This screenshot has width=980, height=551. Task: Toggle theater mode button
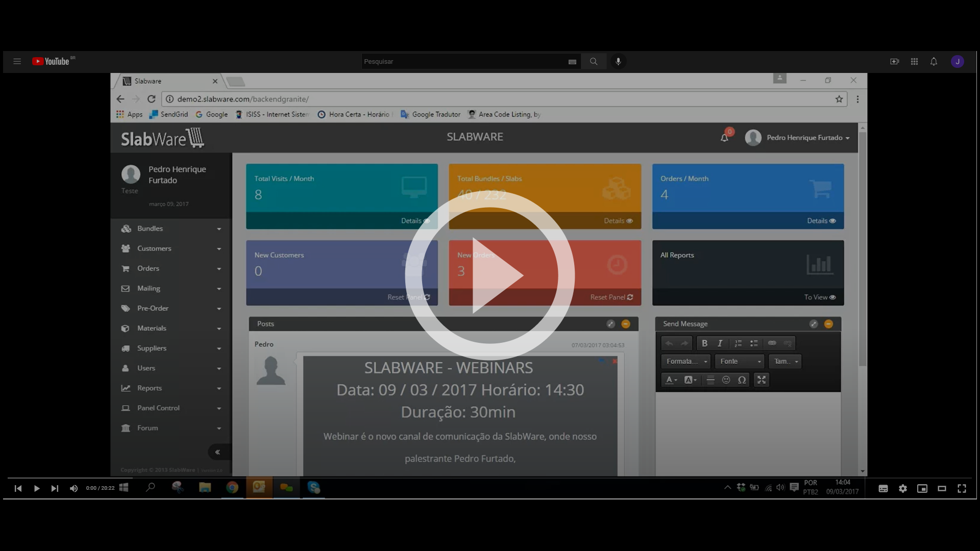pos(942,488)
